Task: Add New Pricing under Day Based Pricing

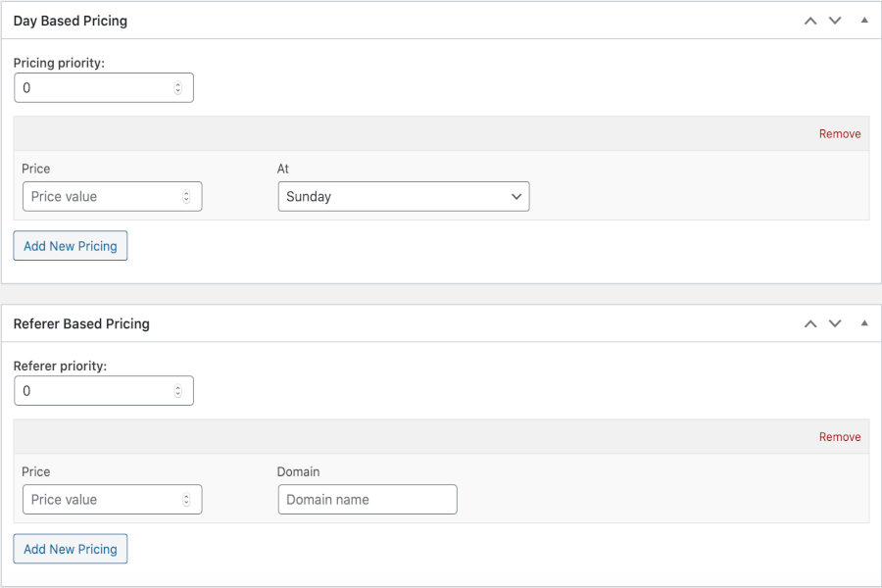Action: [71, 246]
